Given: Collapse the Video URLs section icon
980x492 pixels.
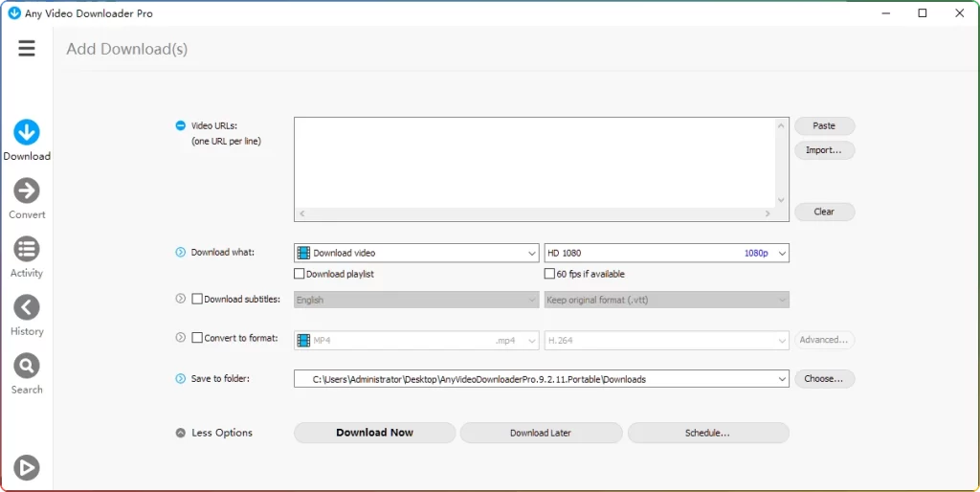Looking at the screenshot, I should pyautogui.click(x=181, y=125).
